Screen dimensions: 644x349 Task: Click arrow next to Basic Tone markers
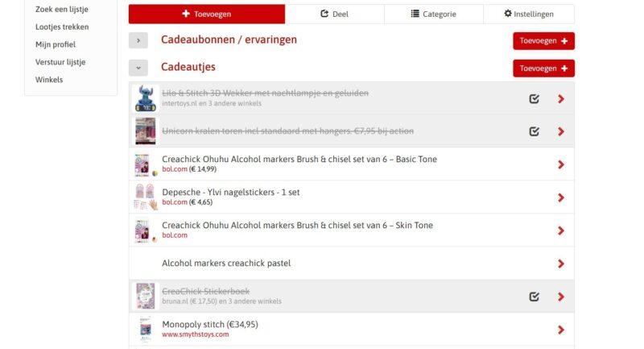561,164
